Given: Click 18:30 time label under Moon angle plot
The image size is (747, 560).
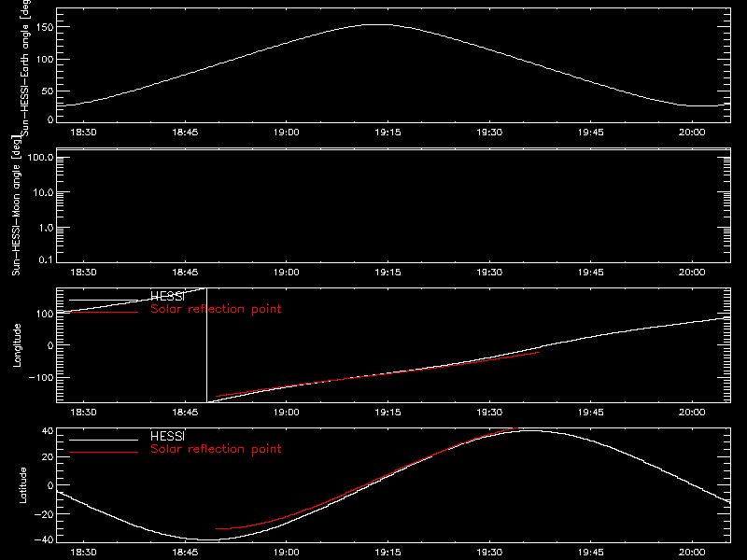Looking at the screenshot, I should [83, 273].
